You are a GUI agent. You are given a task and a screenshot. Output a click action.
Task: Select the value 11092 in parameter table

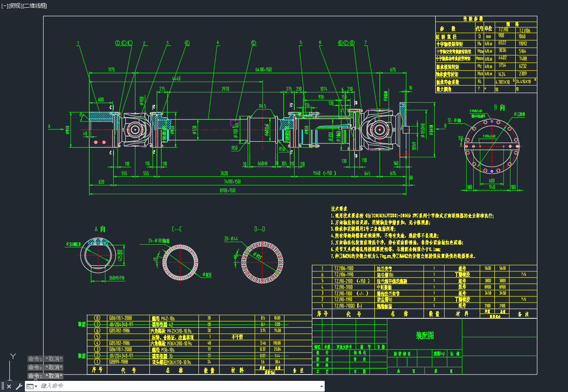coord(523,44)
